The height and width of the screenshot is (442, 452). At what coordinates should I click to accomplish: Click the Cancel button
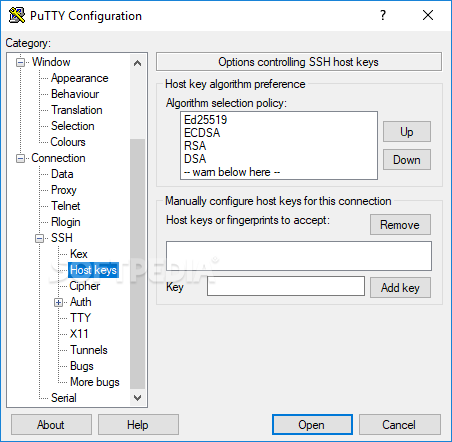400,425
